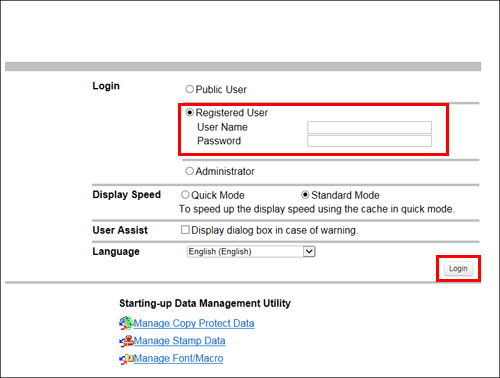Open the Language dropdown list
Screen dimensions: 500x378
pos(251,251)
